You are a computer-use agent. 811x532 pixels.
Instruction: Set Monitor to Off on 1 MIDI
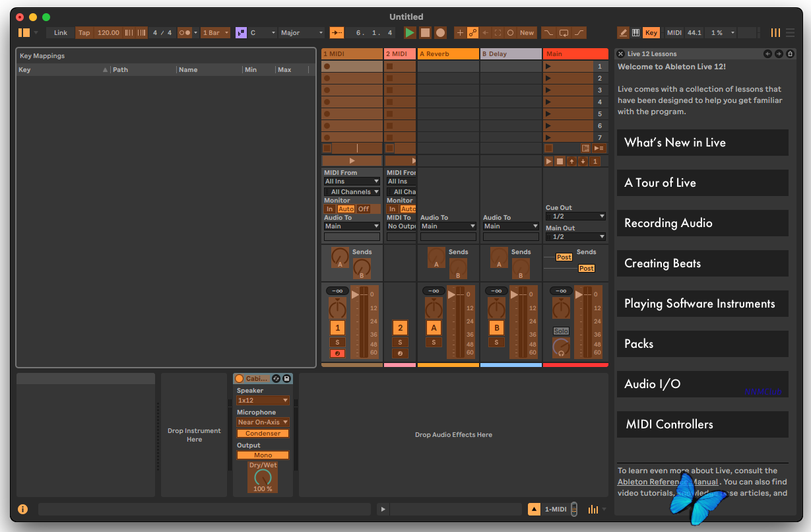coord(364,209)
